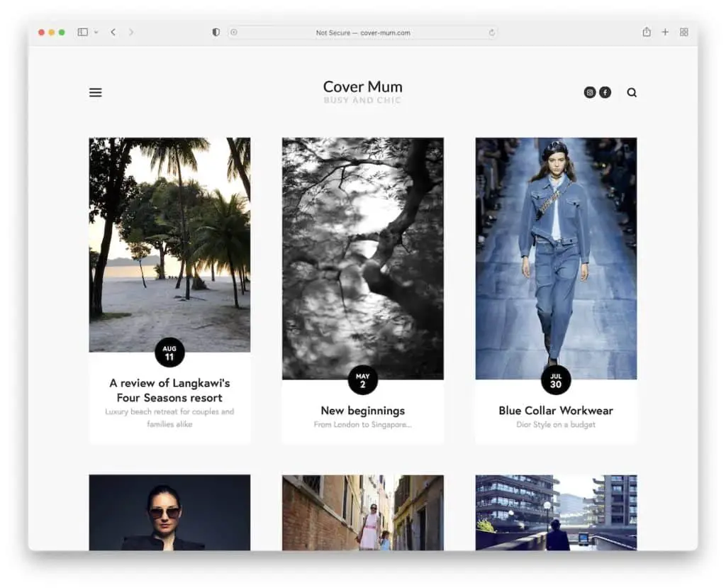Expand the sidebar dropdown chevron
The width and height of the screenshot is (726, 588).
click(96, 33)
